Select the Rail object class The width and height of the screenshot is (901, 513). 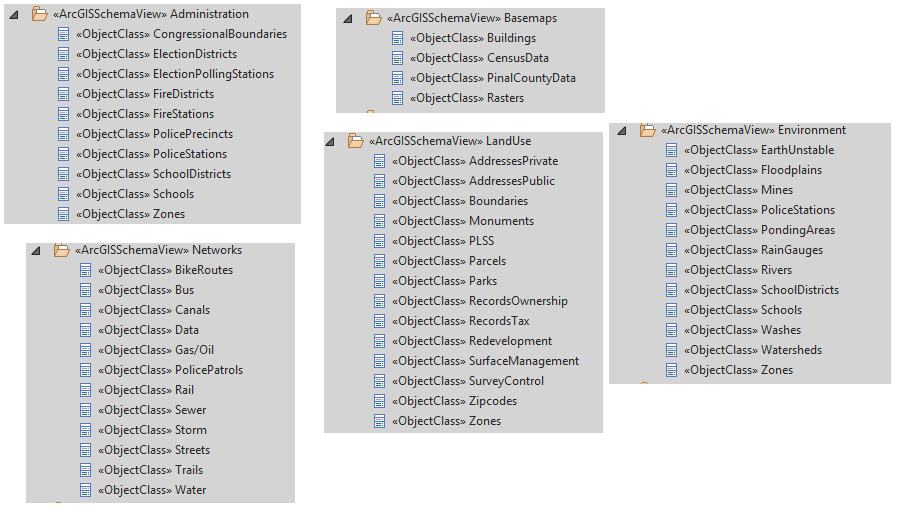coord(146,391)
